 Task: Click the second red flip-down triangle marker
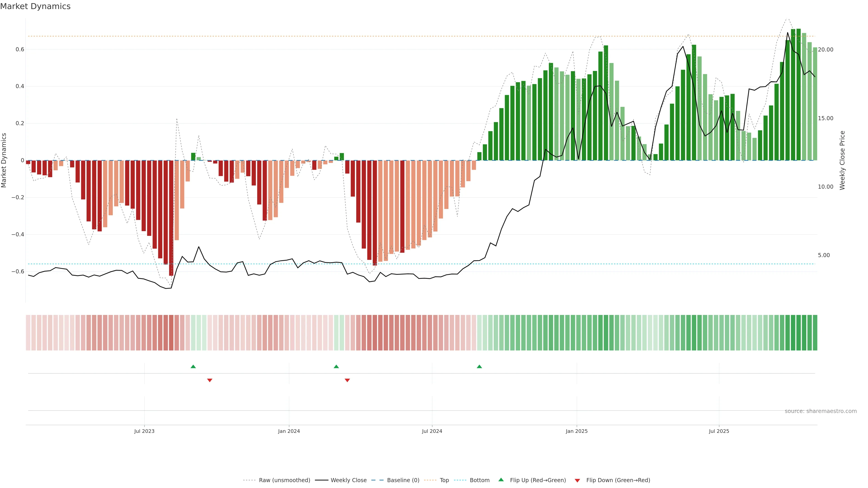pos(347,380)
